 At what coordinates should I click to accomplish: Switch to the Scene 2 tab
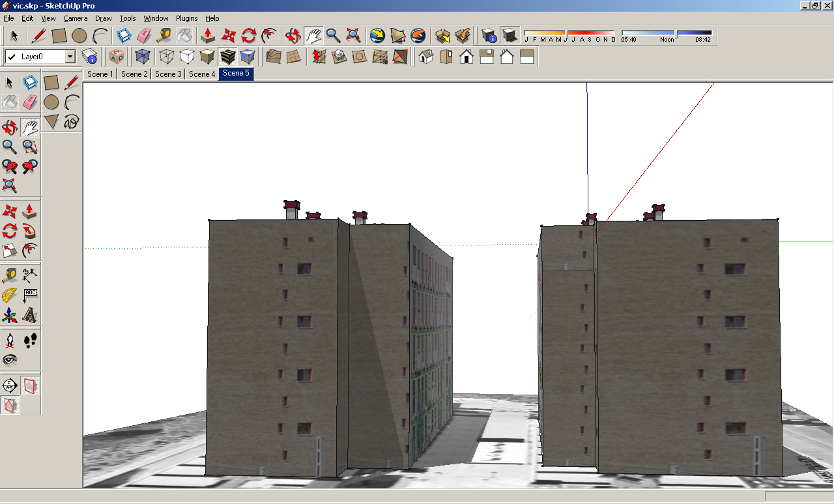pyautogui.click(x=134, y=74)
